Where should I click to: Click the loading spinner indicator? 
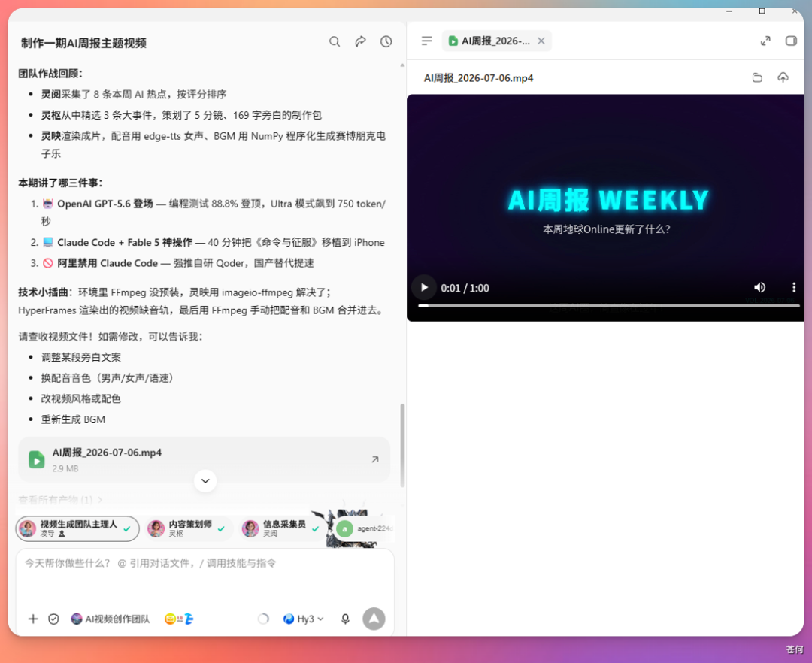pyautogui.click(x=263, y=619)
